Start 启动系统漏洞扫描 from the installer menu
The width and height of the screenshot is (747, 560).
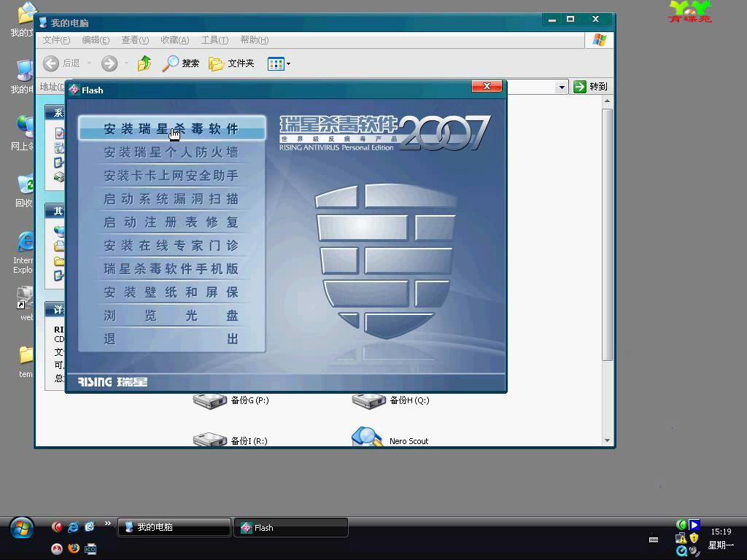click(171, 198)
